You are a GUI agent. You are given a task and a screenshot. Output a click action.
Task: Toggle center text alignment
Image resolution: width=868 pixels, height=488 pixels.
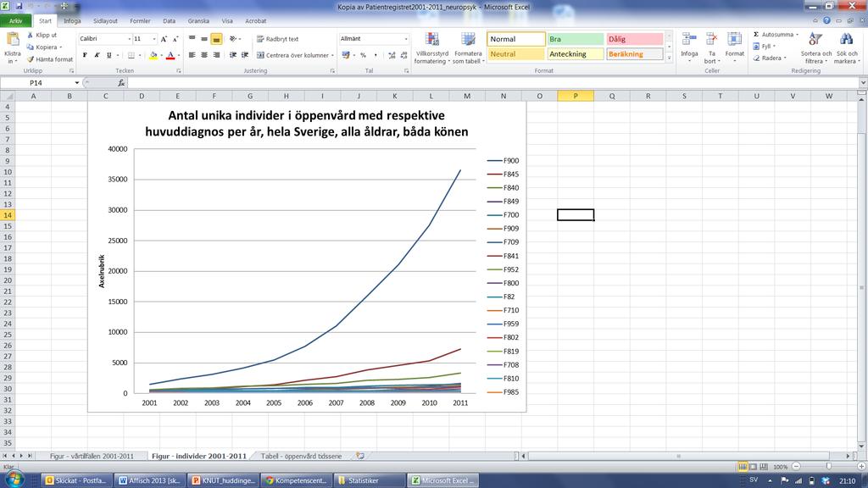[x=204, y=55]
